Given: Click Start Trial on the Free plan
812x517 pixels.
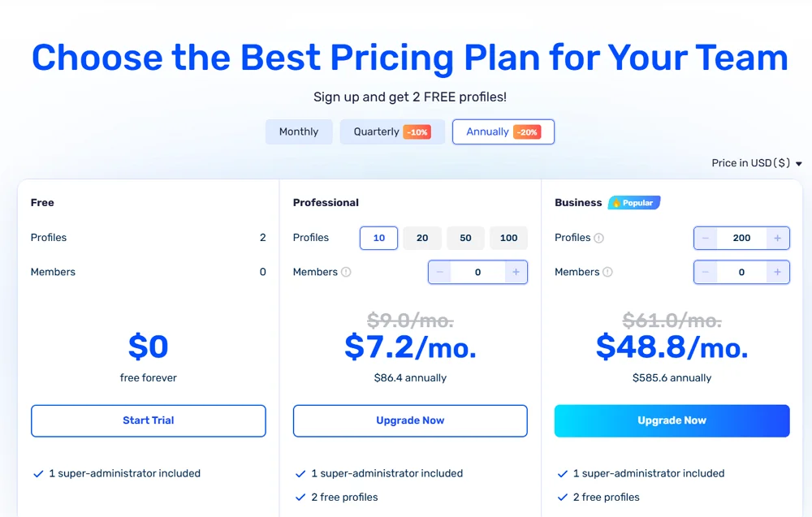Looking at the screenshot, I should tap(149, 420).
